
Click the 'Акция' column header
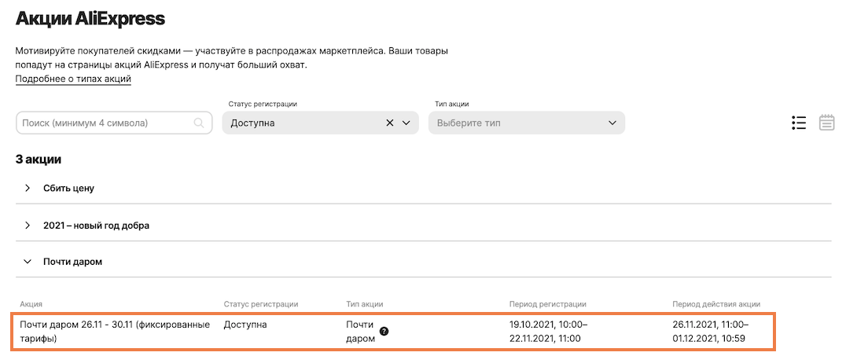(x=31, y=304)
